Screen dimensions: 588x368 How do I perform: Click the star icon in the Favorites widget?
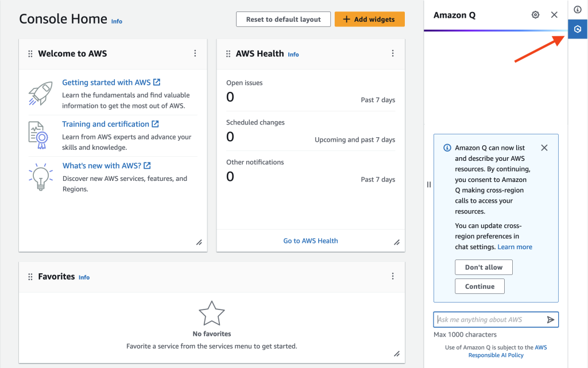(211, 312)
